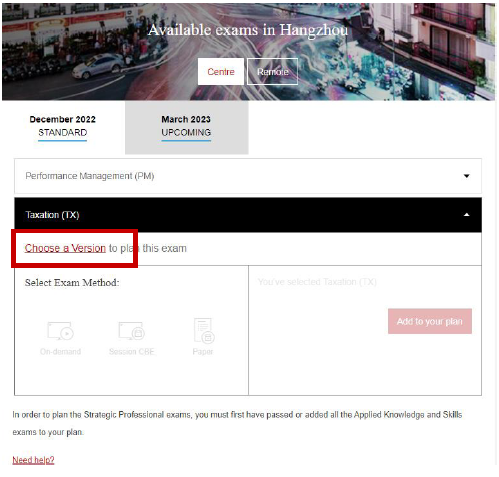Switch to Centre exam mode
The height and width of the screenshot is (477, 499).
coord(221,72)
